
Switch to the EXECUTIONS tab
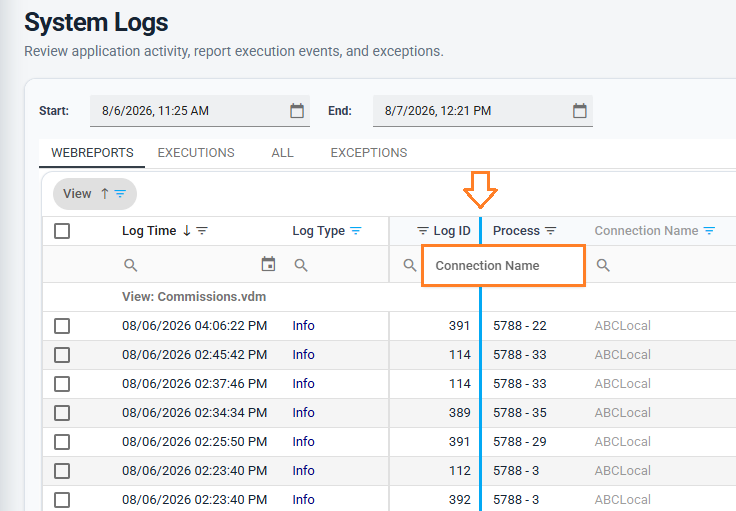point(196,153)
